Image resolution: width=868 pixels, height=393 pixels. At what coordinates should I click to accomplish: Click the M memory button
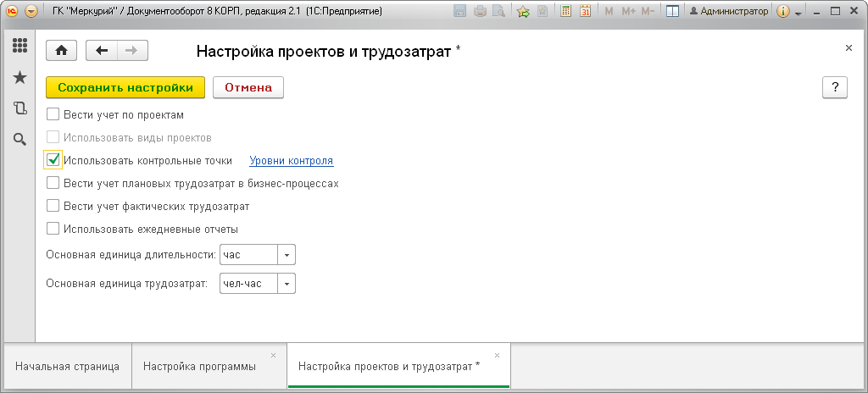click(x=609, y=11)
